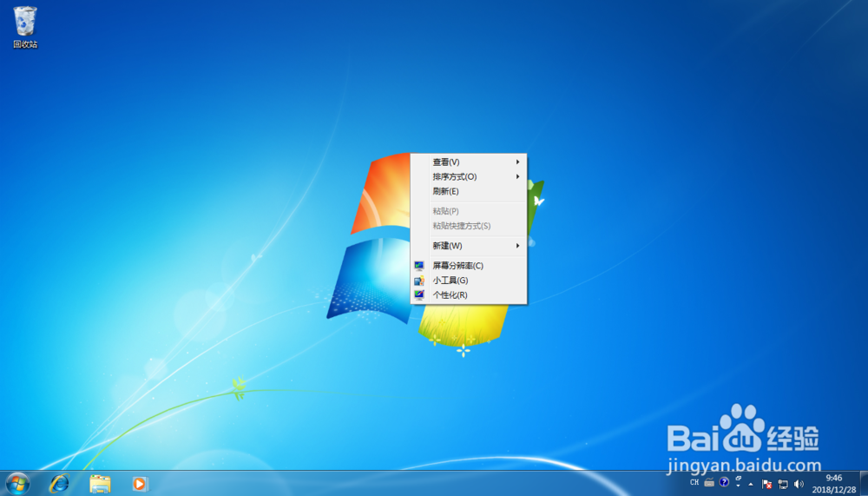Expand the 查看(V) submenu
The width and height of the screenshot is (868, 496).
(x=469, y=162)
